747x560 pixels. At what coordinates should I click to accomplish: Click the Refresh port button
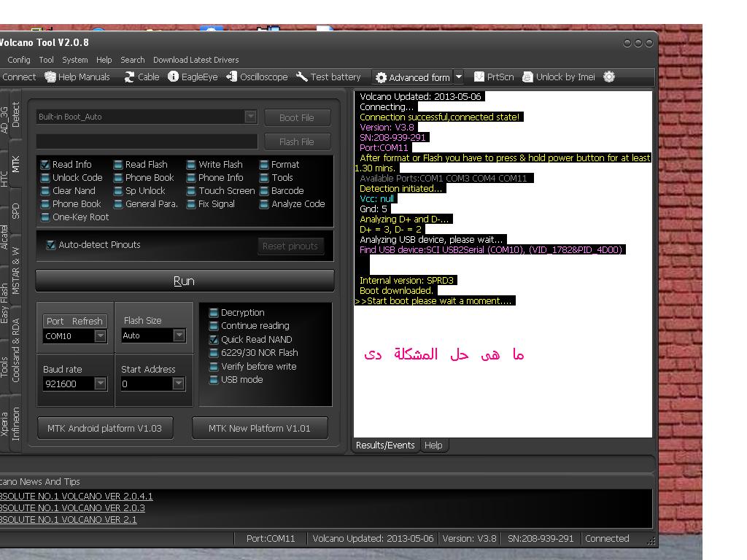coord(88,321)
